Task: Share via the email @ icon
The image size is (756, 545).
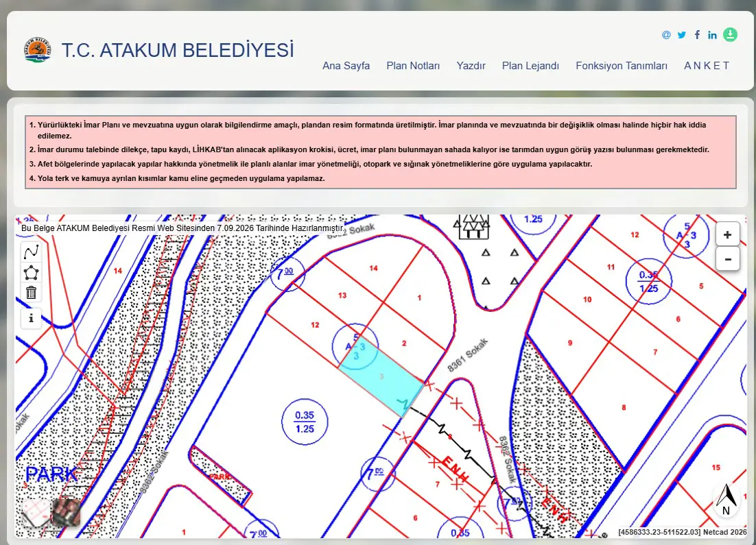Action: pos(666,35)
